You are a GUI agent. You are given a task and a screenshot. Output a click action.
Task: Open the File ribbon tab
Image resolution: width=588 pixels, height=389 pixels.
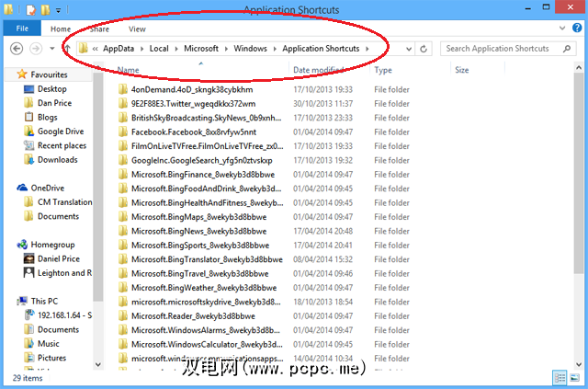22,29
